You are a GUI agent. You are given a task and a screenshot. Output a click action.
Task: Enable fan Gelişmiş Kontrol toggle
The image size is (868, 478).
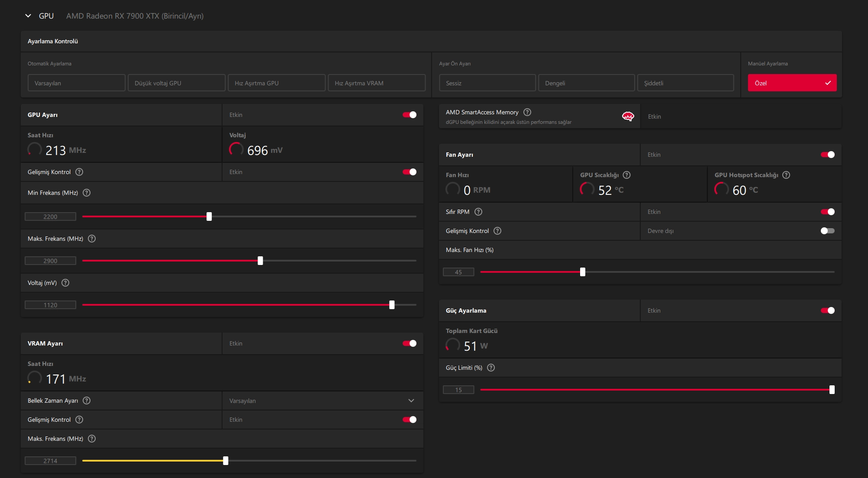(x=828, y=231)
